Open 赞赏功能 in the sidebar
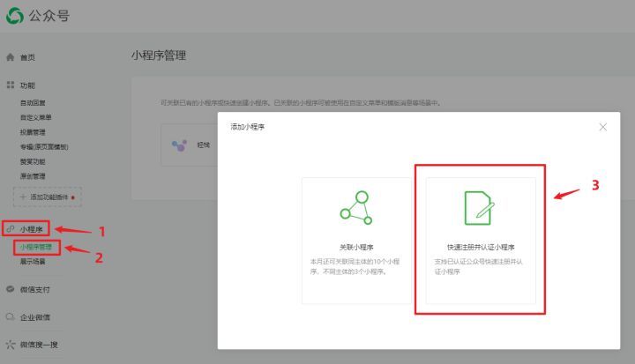635x364 pixels. tap(33, 161)
